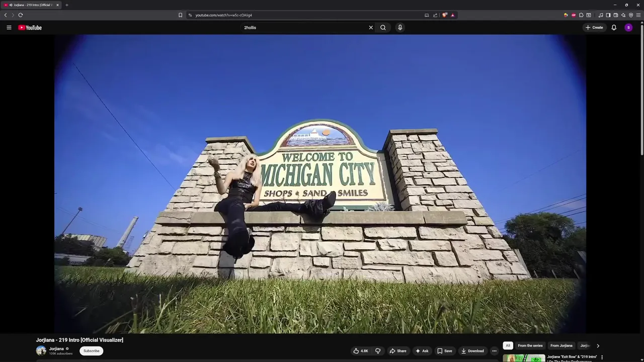Click the video title text

79,340
